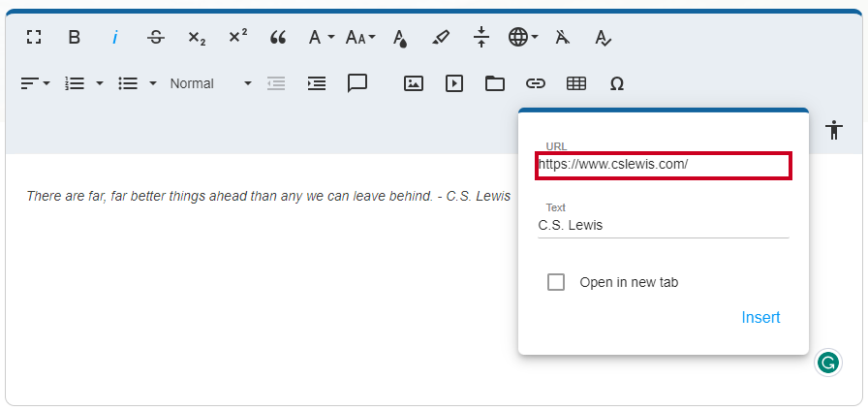Insert a table

[576, 83]
